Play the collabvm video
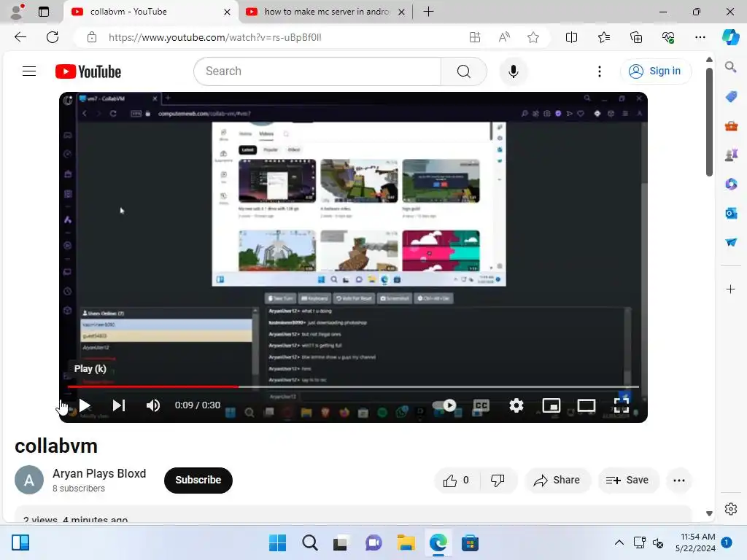Viewport: 747px width, 560px height. click(x=85, y=405)
